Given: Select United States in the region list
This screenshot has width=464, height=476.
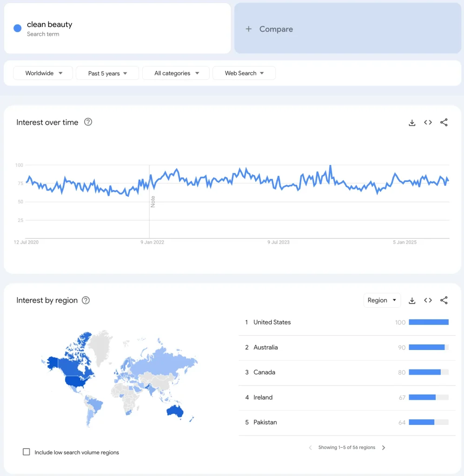Looking at the screenshot, I should (x=272, y=322).
